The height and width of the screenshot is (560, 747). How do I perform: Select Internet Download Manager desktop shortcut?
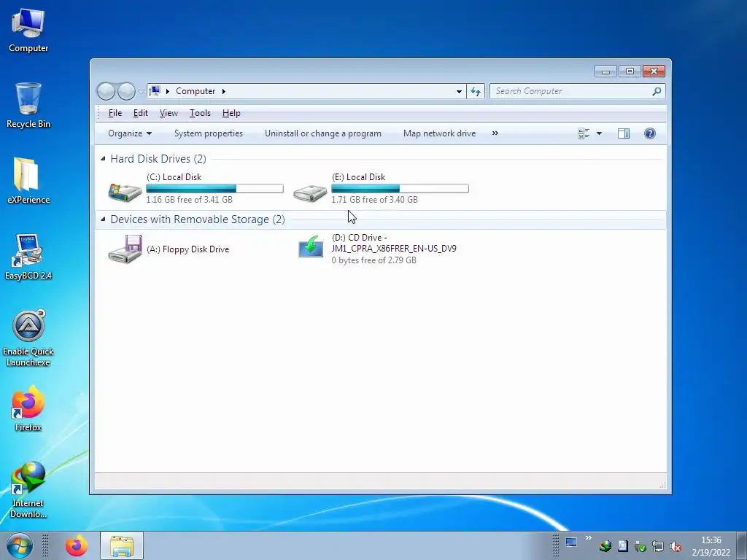coord(28,489)
